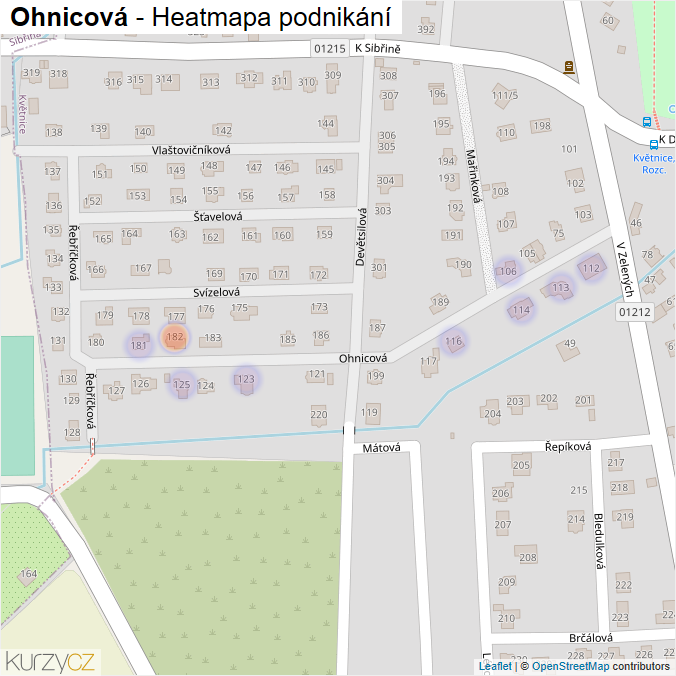Click the heat spot at house 112
The image size is (676, 676).
[x=591, y=268]
